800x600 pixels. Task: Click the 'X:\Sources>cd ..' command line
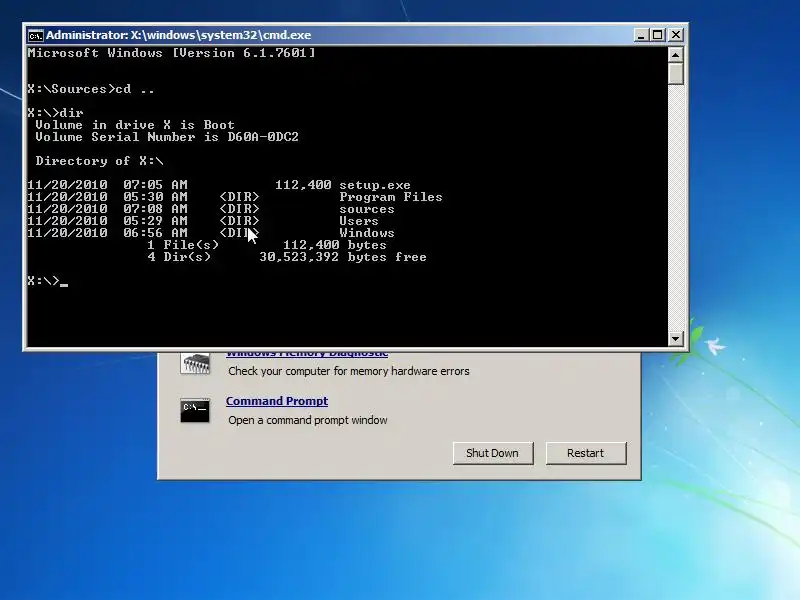91,89
